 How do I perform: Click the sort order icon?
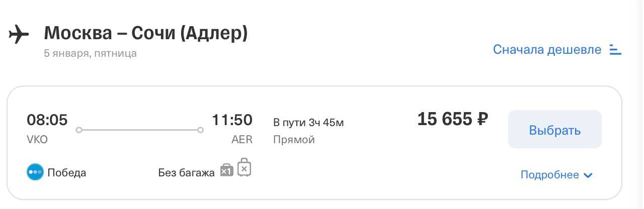[x=615, y=50]
